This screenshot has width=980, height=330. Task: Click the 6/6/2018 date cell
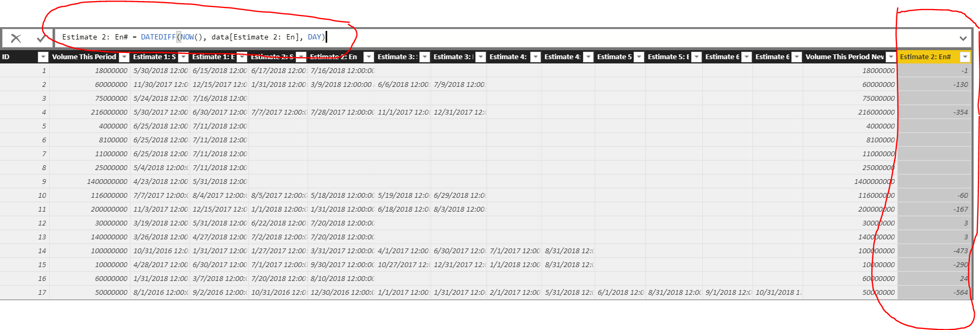pos(403,85)
